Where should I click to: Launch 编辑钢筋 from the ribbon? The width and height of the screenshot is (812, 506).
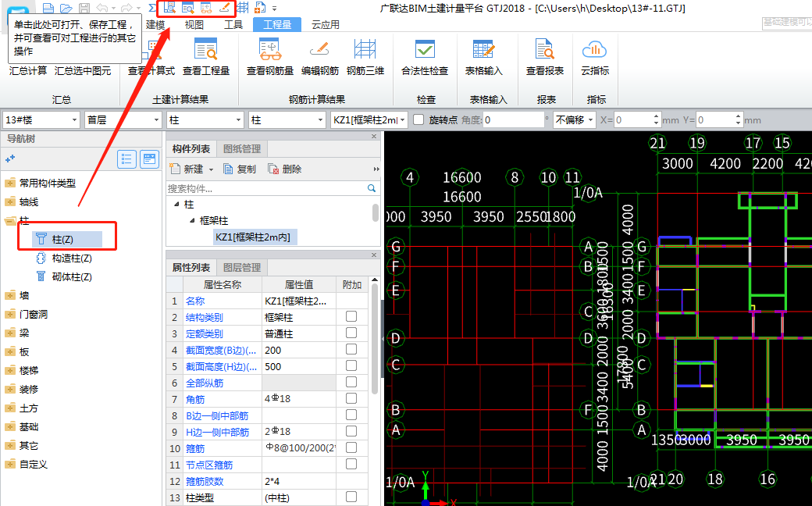[x=320, y=57]
